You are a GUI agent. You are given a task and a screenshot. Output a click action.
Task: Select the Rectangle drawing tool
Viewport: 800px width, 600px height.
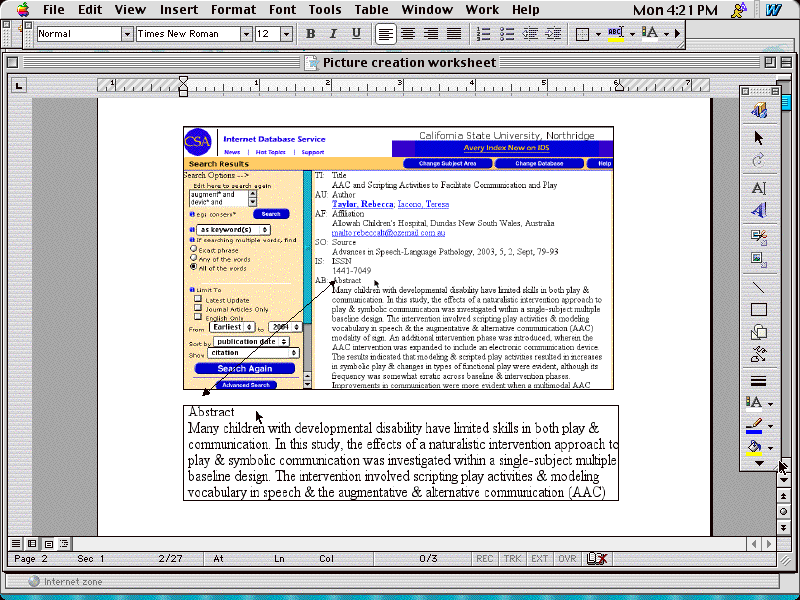point(759,310)
